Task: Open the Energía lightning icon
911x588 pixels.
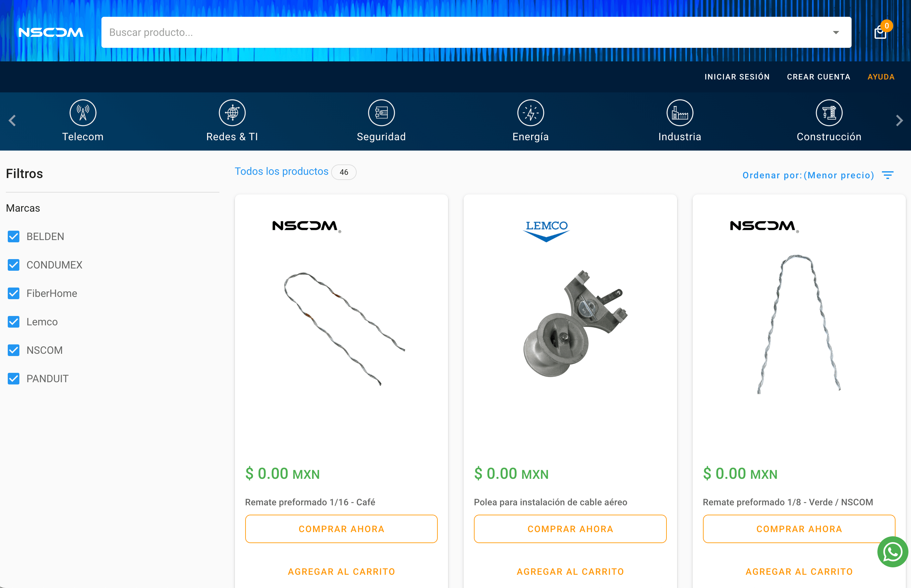Action: (530, 113)
